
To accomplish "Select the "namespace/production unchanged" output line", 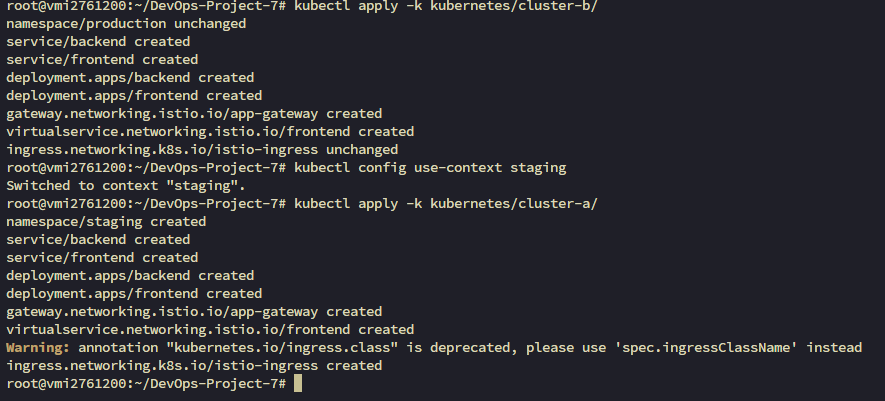I will point(126,24).
